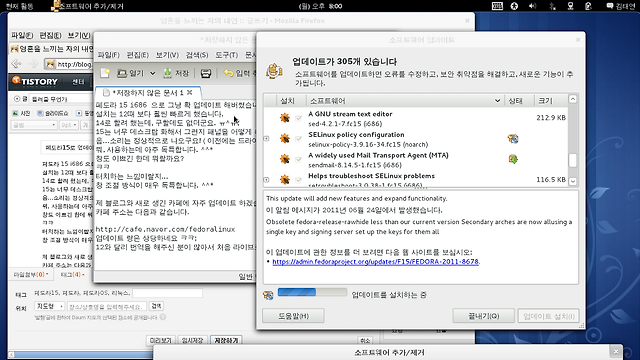The height and width of the screenshot is (360, 640).
Task: Open gedit 도구(T) menu
Action: click(x=227, y=55)
